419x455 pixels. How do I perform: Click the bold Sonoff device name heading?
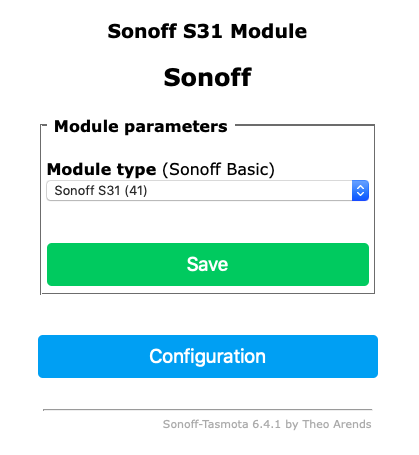pyautogui.click(x=208, y=77)
